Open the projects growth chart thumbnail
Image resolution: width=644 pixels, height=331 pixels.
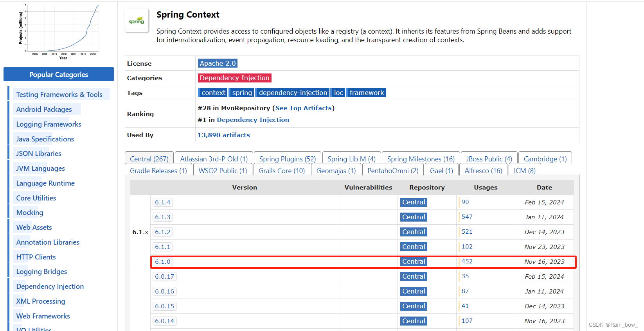[x=59, y=32]
